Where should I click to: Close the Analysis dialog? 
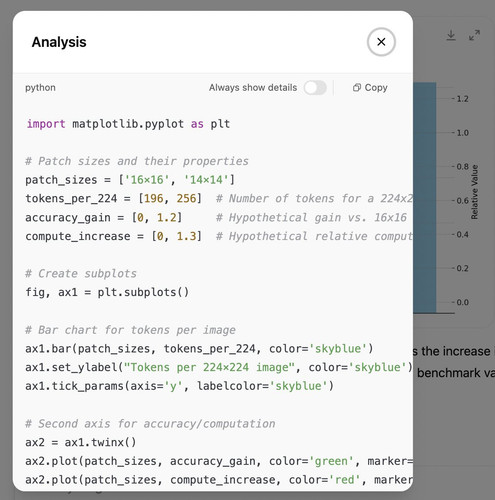[x=381, y=42]
